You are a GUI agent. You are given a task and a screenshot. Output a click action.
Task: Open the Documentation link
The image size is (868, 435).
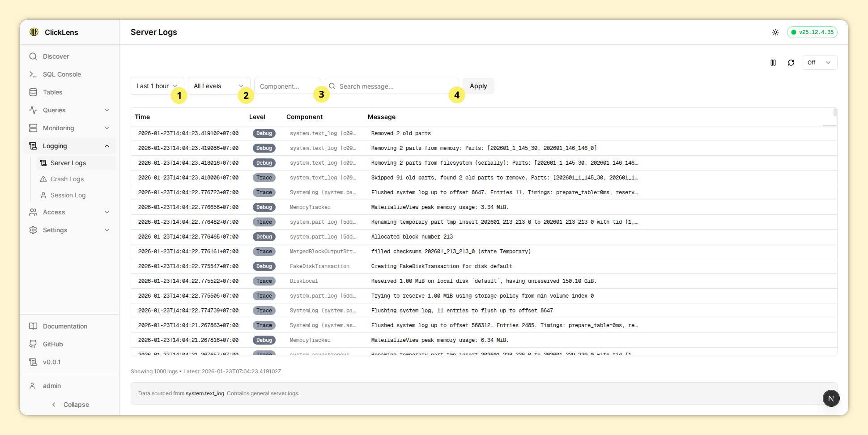pos(65,326)
